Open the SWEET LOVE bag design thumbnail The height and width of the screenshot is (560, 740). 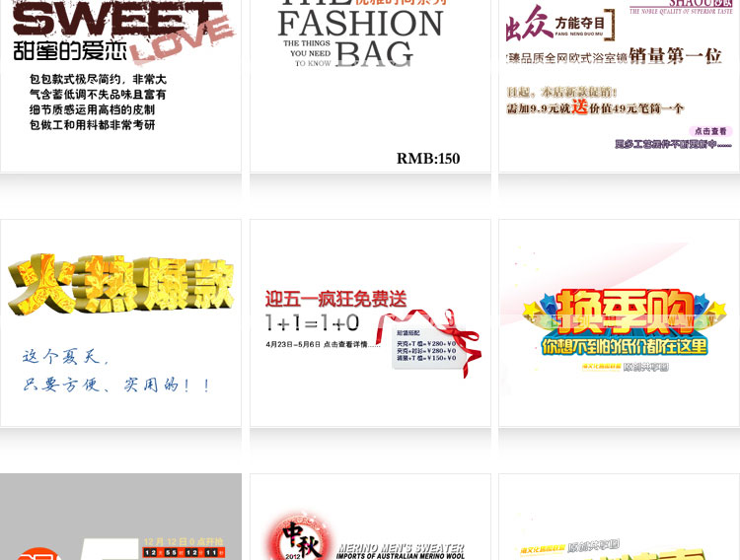(x=120, y=86)
